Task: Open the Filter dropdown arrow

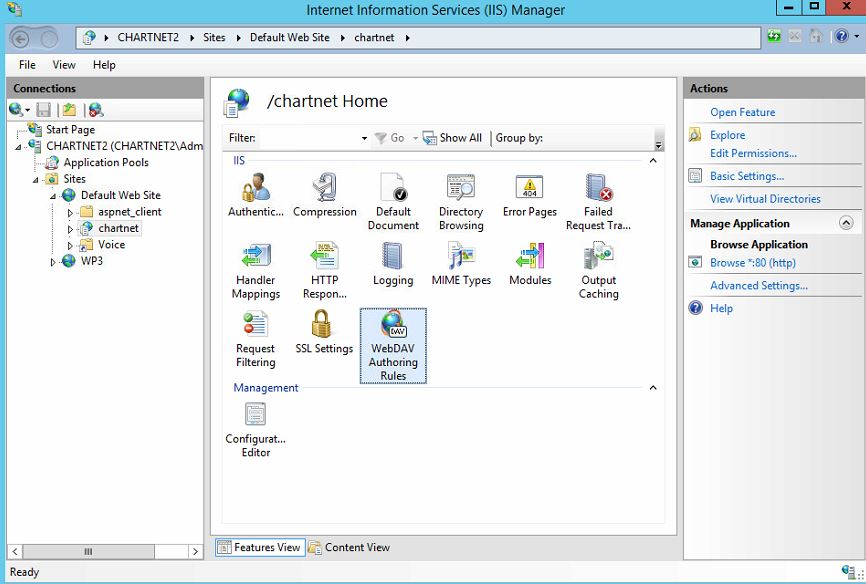Action: [364, 138]
